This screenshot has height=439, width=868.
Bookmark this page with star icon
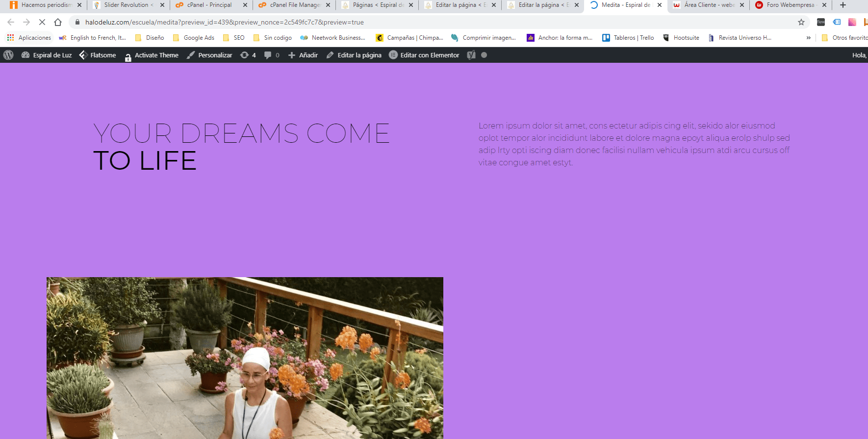click(x=801, y=22)
